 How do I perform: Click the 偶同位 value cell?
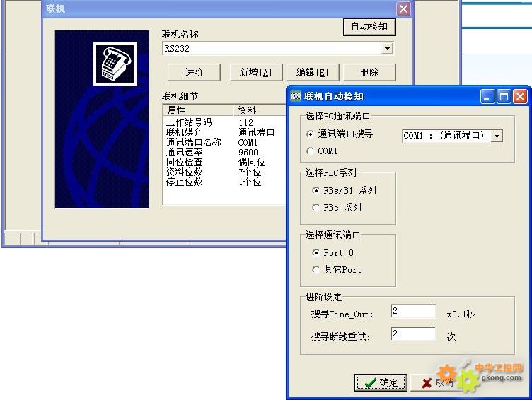click(252, 163)
